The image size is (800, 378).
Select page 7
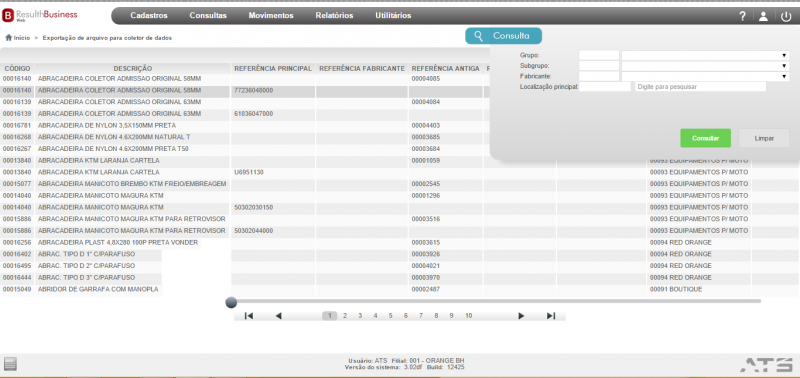[421, 316]
